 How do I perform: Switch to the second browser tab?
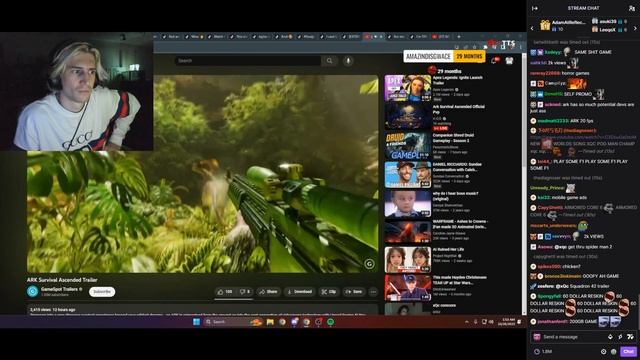194,37
